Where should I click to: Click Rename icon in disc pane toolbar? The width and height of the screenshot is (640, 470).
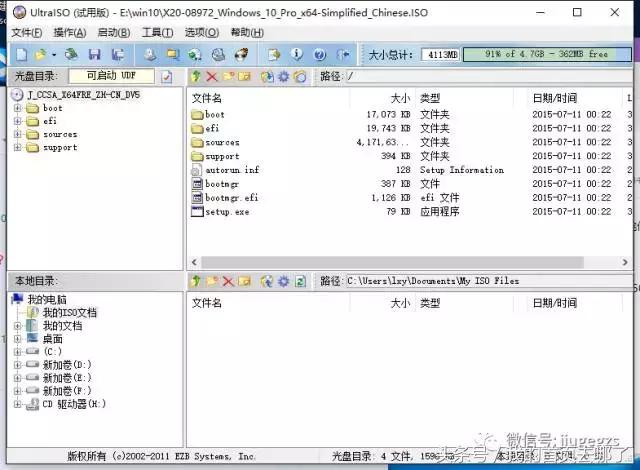click(244, 76)
